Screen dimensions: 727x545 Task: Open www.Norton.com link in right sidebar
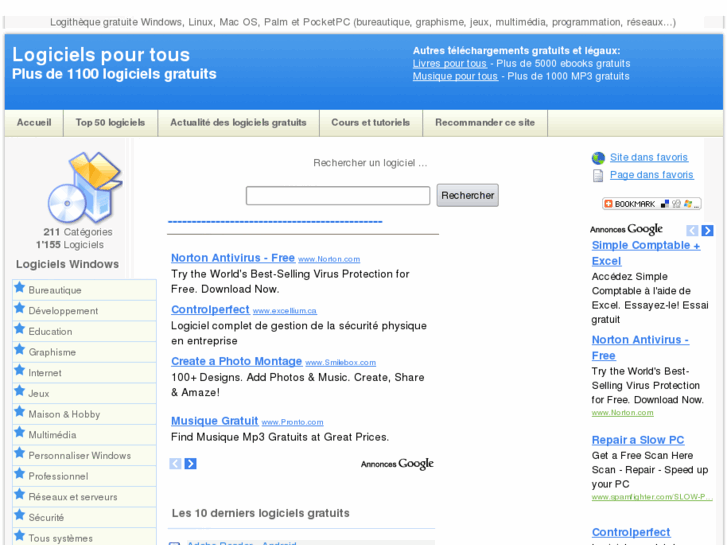(x=622, y=413)
